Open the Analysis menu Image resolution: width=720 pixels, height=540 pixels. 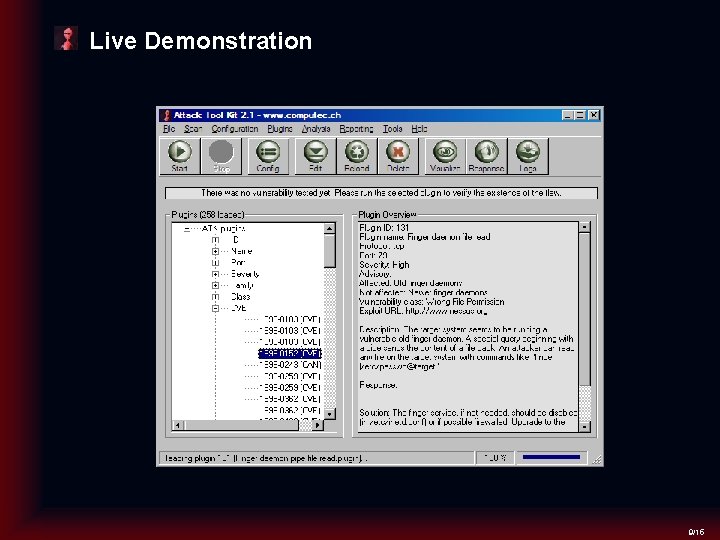pyautogui.click(x=316, y=129)
